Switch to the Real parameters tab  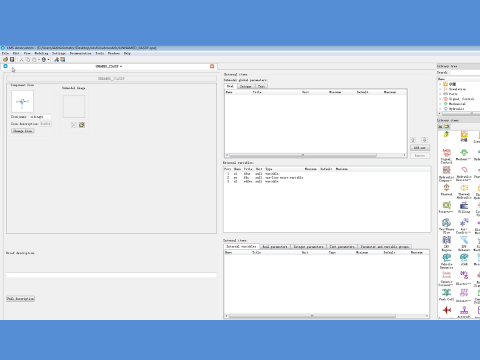click(275, 247)
